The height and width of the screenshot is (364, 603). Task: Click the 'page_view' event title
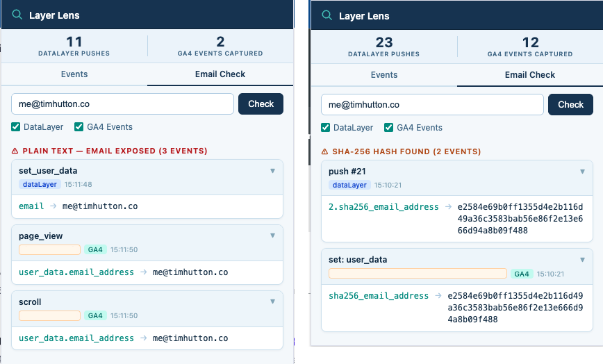pyautogui.click(x=41, y=236)
